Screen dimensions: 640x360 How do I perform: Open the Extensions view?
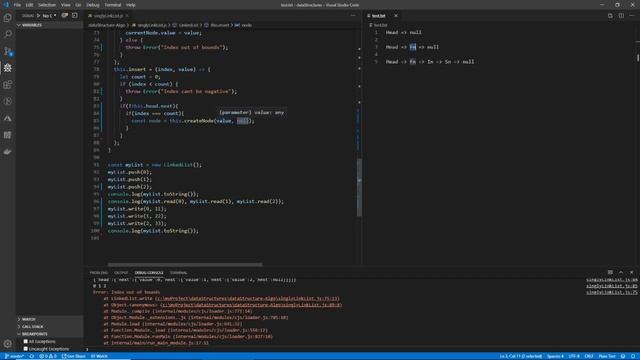pos(7,84)
